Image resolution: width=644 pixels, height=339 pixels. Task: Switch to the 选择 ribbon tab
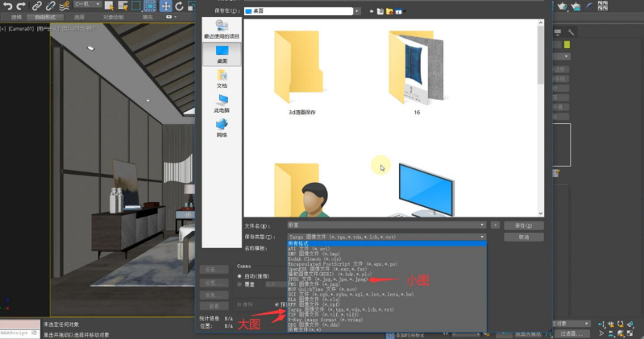79,17
